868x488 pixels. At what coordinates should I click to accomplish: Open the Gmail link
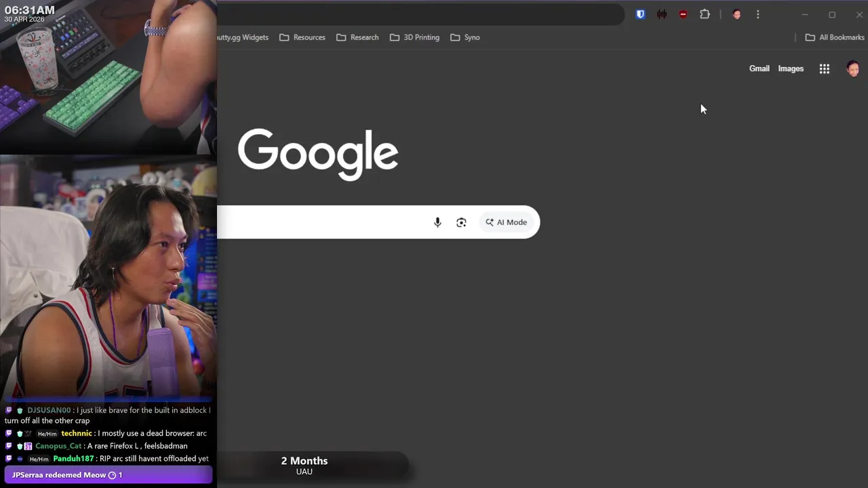[x=759, y=68]
